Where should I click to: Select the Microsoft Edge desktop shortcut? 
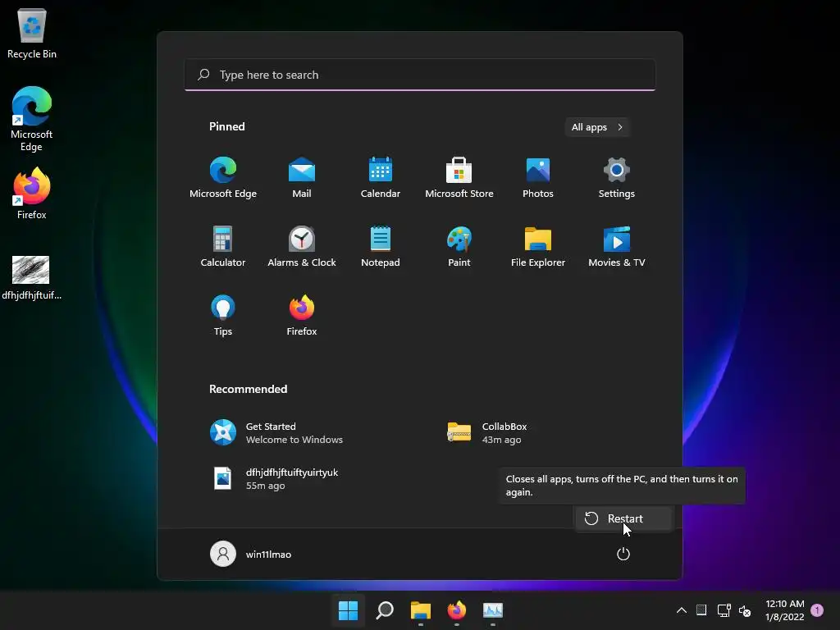[x=32, y=119]
